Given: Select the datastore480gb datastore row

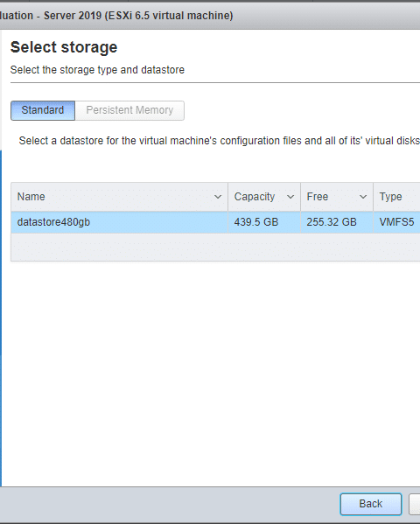Looking at the screenshot, I should click(215, 222).
